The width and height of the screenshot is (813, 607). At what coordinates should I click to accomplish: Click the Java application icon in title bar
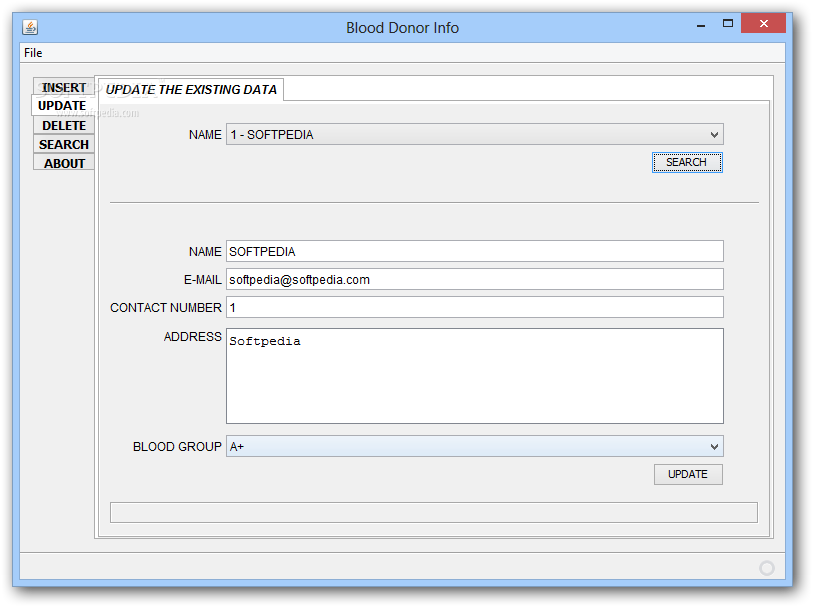tap(30, 27)
